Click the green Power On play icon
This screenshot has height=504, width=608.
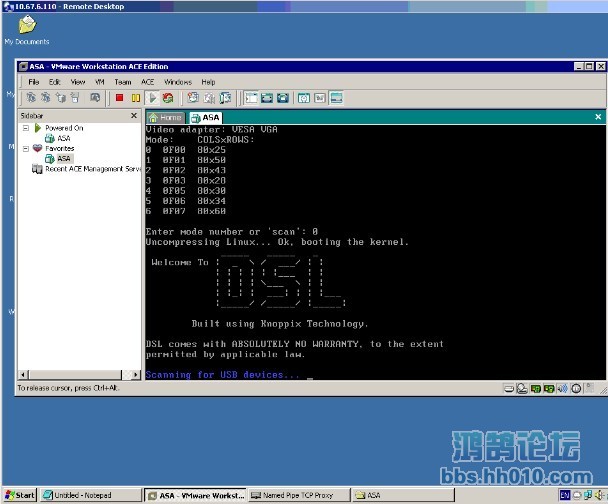(x=152, y=98)
